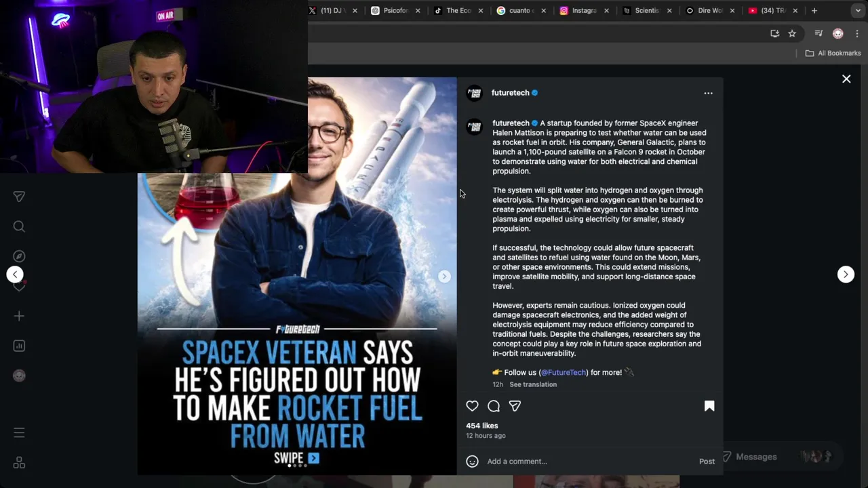
Task: Open the Meta apps grid icon
Action: coord(19,463)
